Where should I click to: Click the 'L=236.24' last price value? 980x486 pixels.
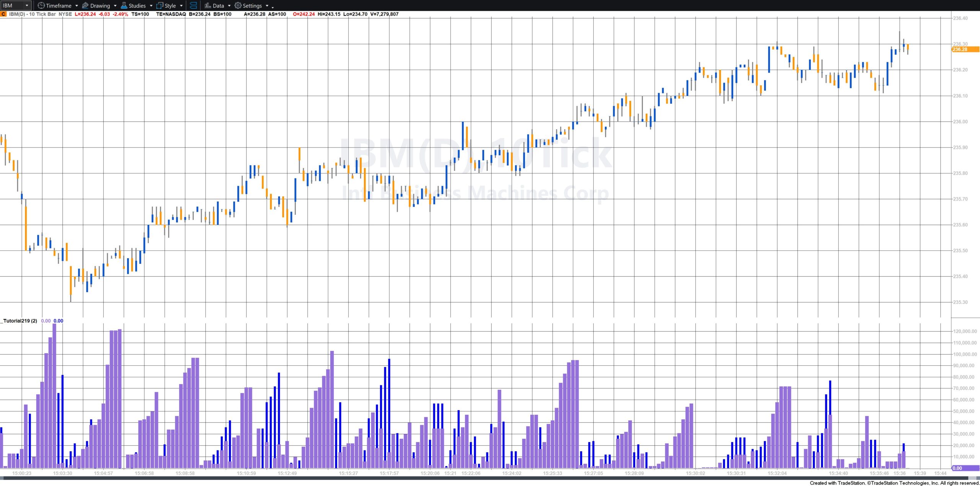tap(85, 14)
